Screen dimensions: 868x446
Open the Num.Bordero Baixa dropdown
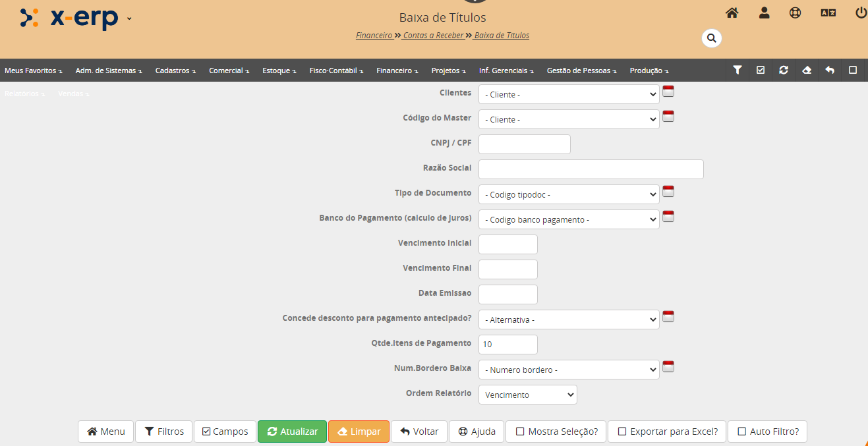[x=568, y=370]
